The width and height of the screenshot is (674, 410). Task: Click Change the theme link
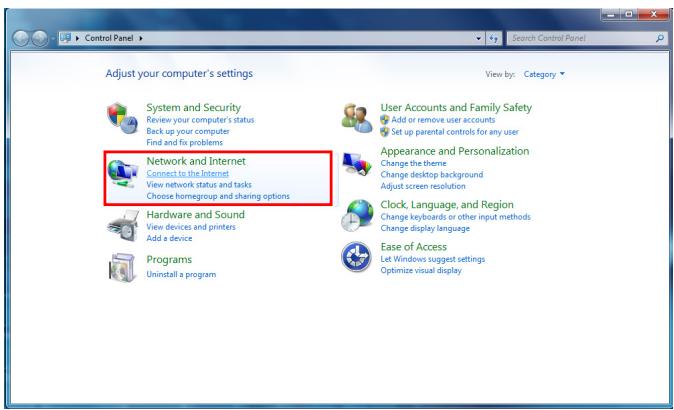click(x=413, y=163)
